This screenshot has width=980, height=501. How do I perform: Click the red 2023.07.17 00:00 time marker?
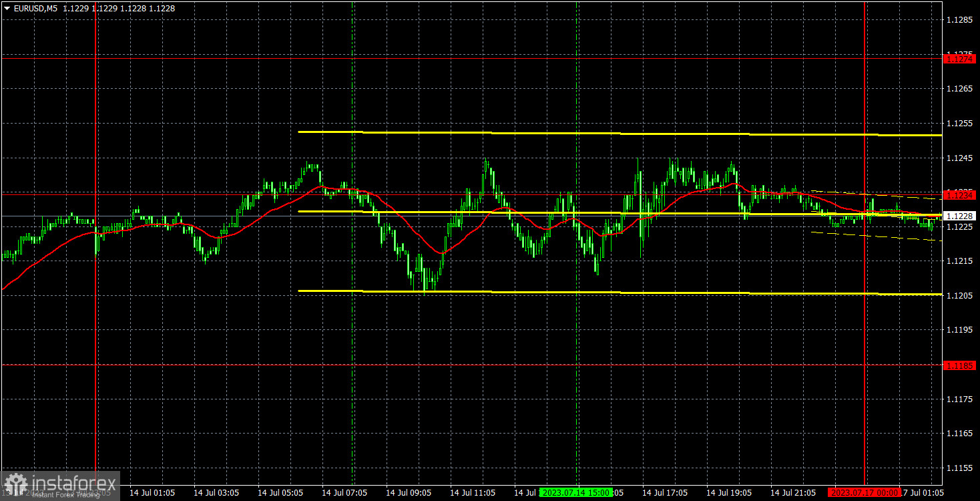(x=865, y=492)
